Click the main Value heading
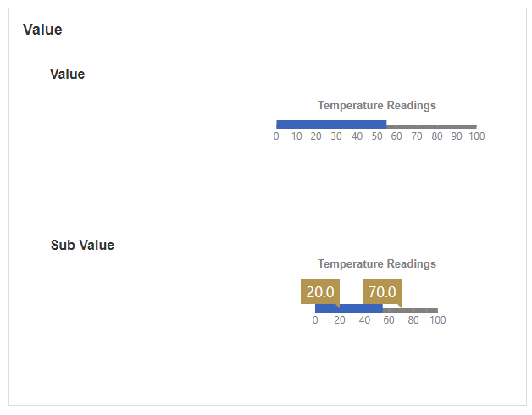The width and height of the screenshot is (532, 415). (x=42, y=30)
